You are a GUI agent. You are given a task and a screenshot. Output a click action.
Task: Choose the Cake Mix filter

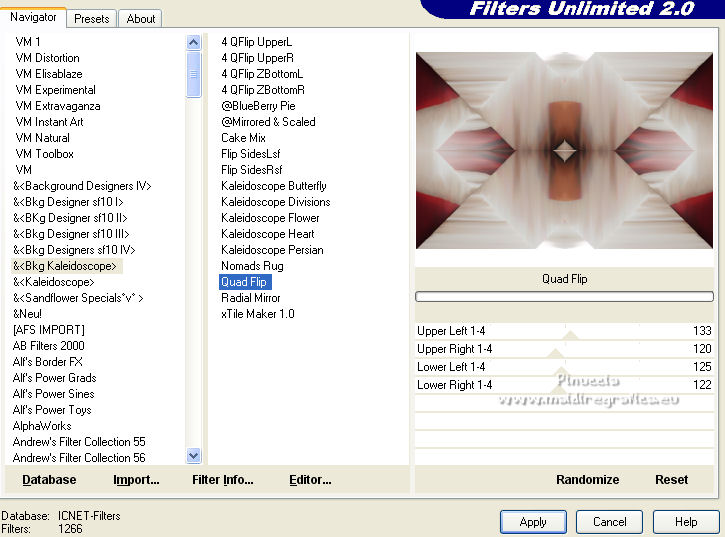tap(243, 138)
